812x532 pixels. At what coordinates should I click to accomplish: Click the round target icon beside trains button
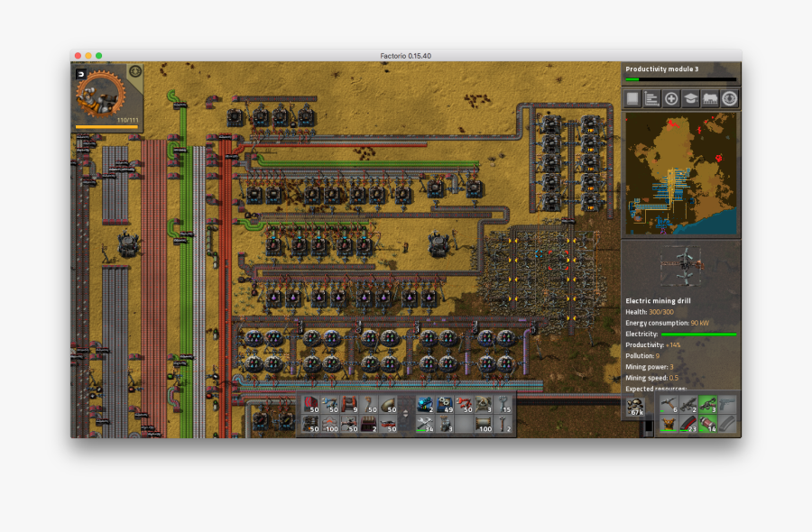[x=729, y=99]
